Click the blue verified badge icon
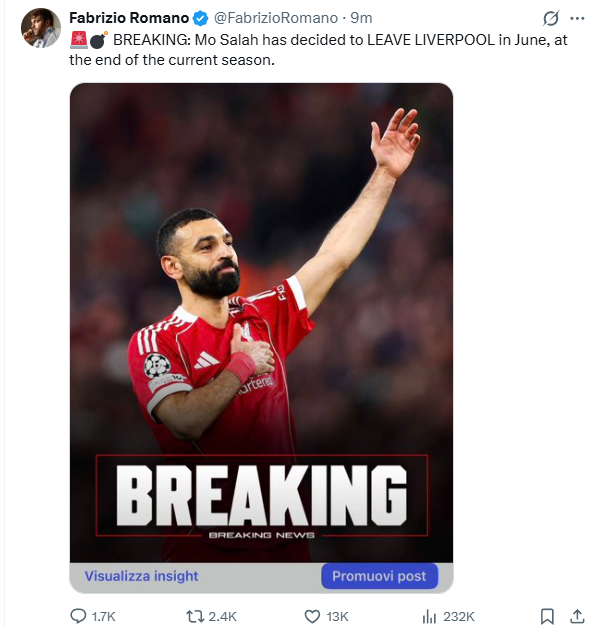590x629 pixels. click(x=200, y=18)
